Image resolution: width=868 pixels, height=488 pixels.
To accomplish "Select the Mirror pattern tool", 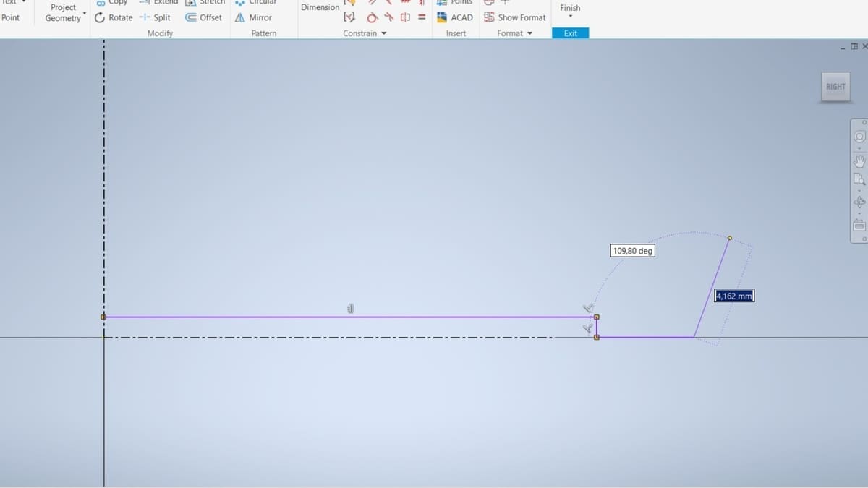I will click(253, 17).
